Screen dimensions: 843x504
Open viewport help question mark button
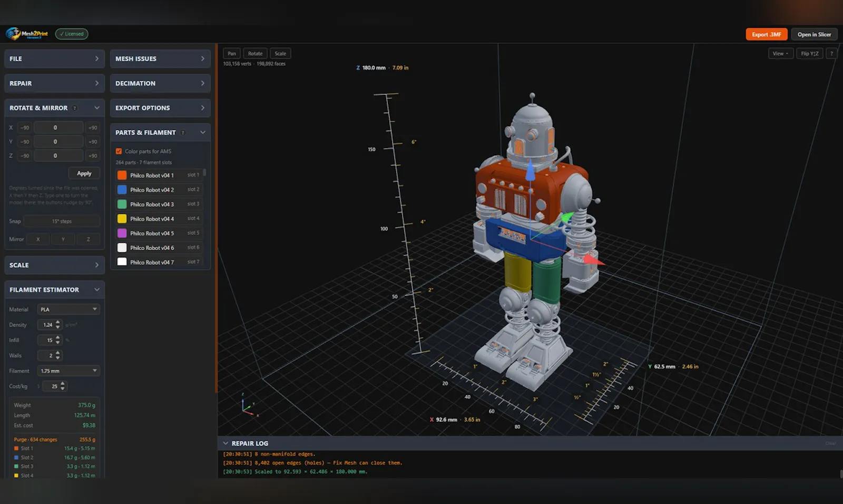pyautogui.click(x=831, y=53)
